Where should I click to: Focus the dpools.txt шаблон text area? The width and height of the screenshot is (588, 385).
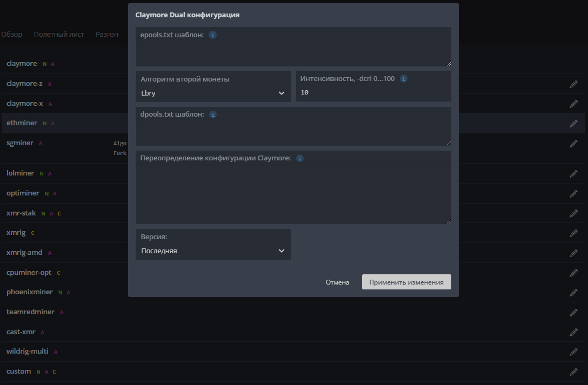point(293,126)
